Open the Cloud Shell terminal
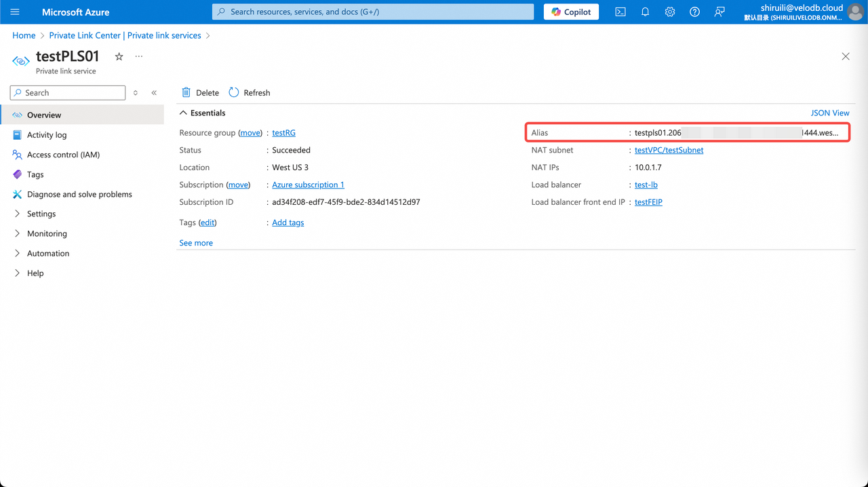The width and height of the screenshot is (868, 487). [x=620, y=12]
